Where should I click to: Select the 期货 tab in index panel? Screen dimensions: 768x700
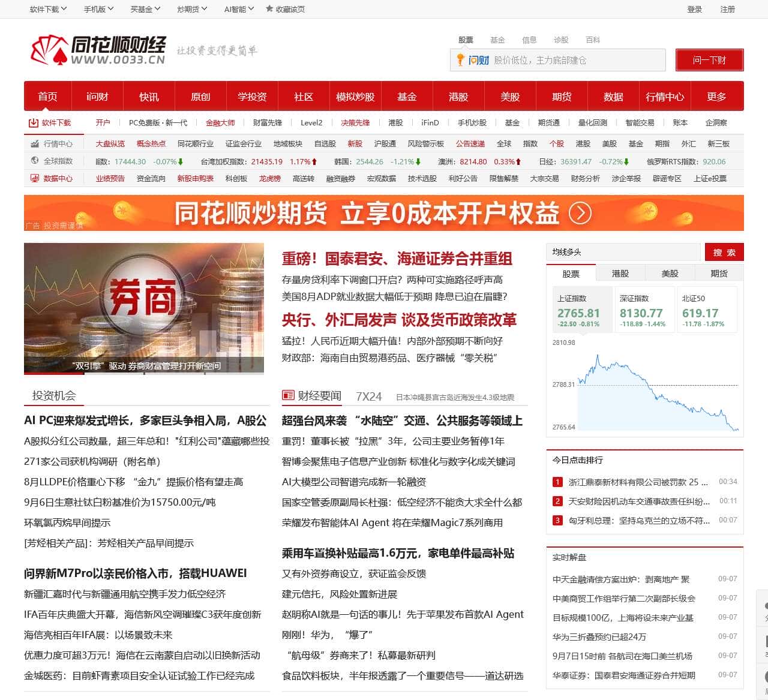tap(719, 274)
